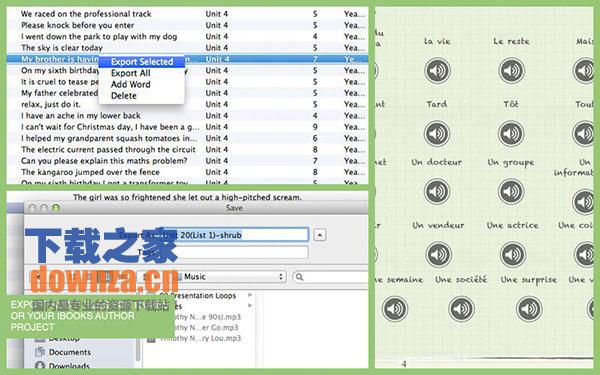Play sound for 'Un vendeur'

point(439,254)
